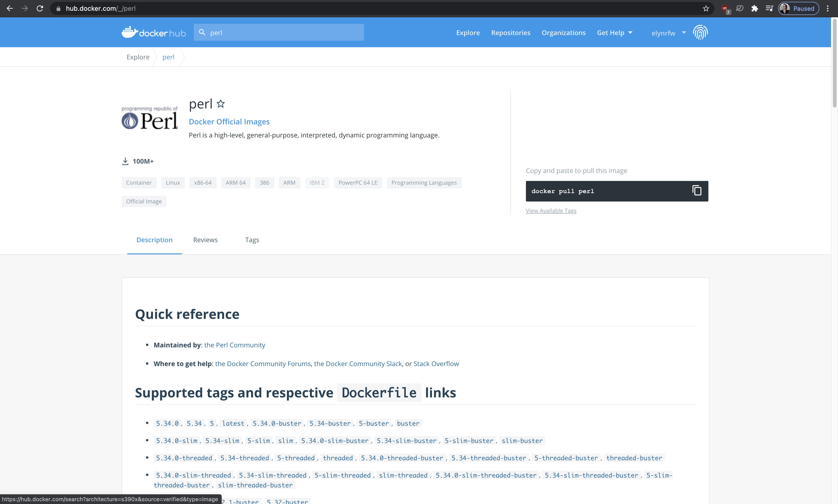Switch to the Tags tab
Viewport: 838px width, 504px height.
click(x=252, y=240)
